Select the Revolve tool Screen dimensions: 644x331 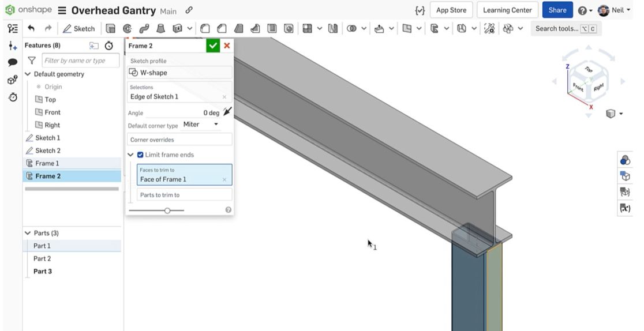[127, 28]
